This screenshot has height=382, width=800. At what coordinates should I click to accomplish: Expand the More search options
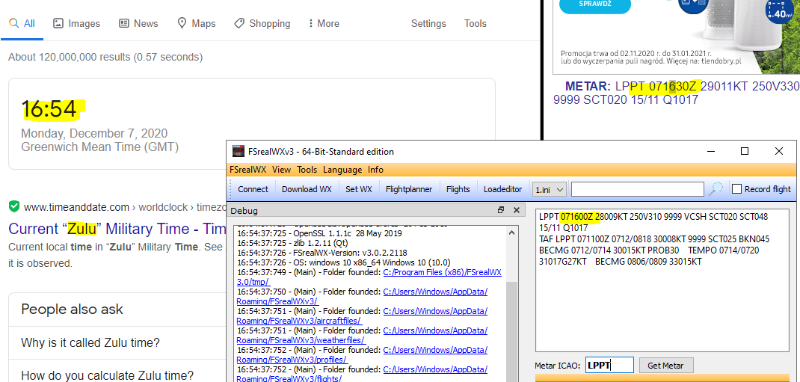tap(324, 23)
